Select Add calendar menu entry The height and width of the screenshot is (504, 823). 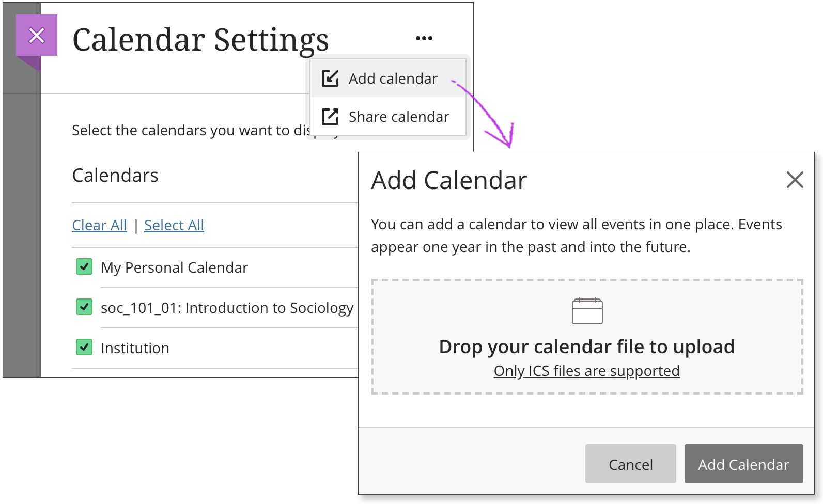click(393, 78)
